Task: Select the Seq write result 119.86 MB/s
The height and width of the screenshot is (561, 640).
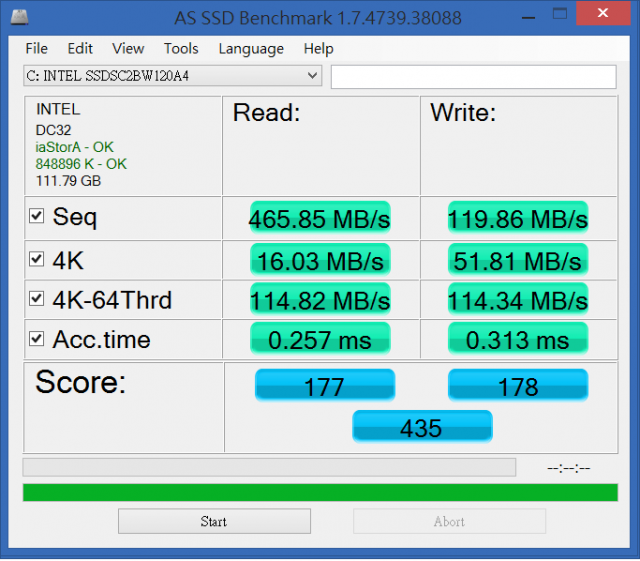Action: tap(518, 218)
